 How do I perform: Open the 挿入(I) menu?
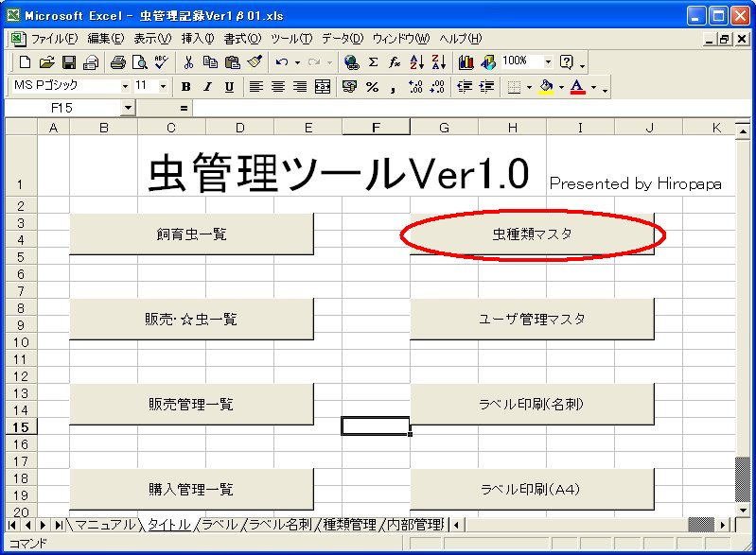point(198,39)
